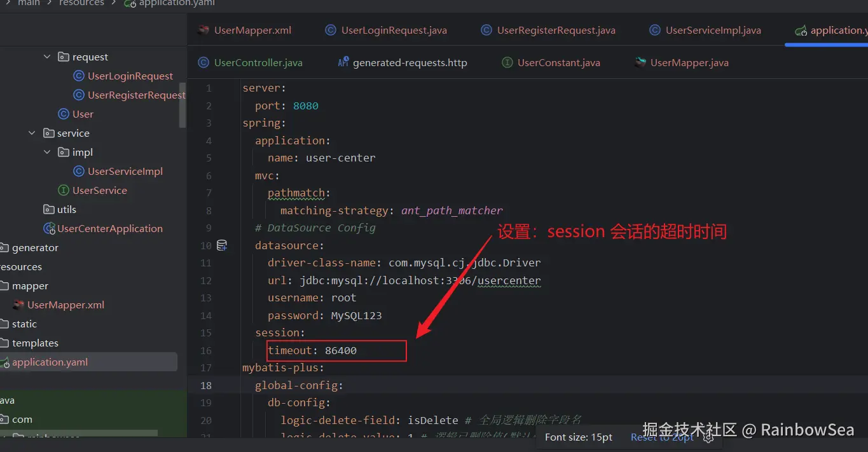Open UserCenterApplication in project tree

point(110,228)
